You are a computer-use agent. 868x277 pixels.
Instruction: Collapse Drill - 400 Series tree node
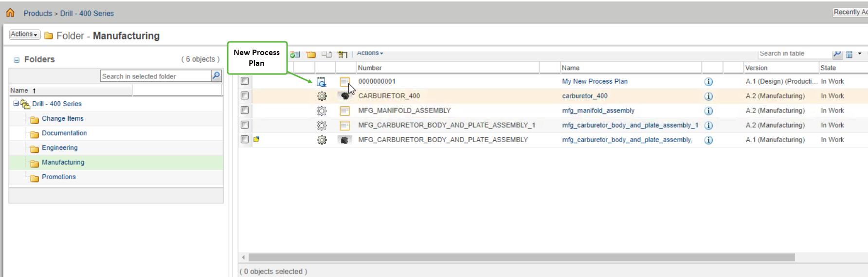click(16, 104)
